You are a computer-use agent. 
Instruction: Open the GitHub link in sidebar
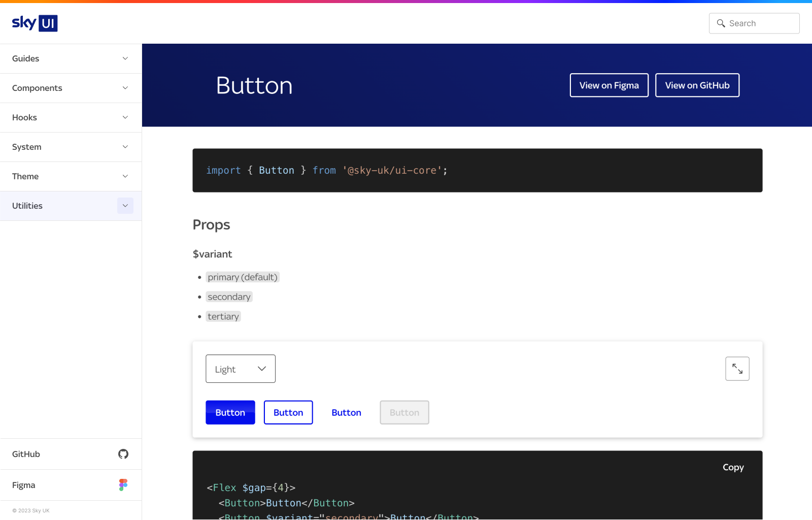[x=71, y=454]
